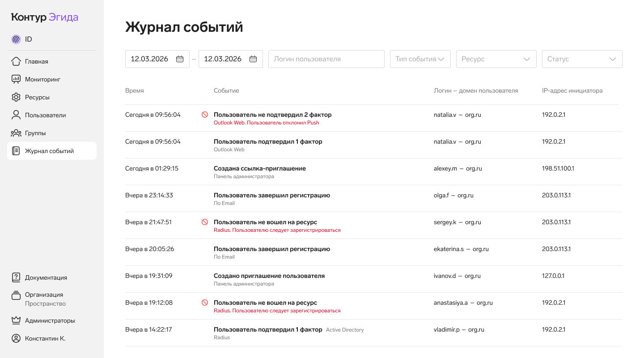This screenshot has width=644, height=358.
Task: Click the Документация help icon
Action: click(16, 277)
